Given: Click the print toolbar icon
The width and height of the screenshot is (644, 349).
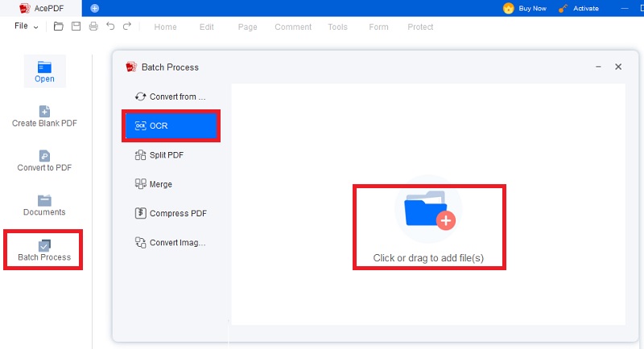Looking at the screenshot, I should pos(93,27).
